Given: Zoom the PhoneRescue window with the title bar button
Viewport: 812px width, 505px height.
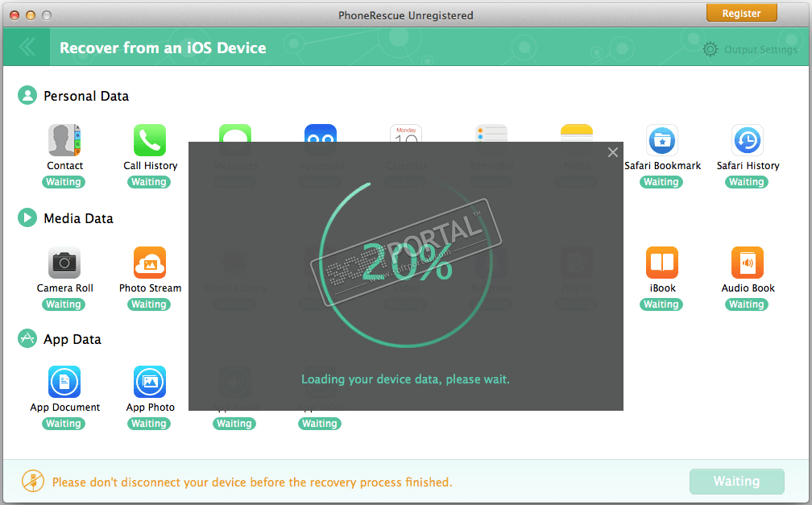Looking at the screenshot, I should click(47, 15).
